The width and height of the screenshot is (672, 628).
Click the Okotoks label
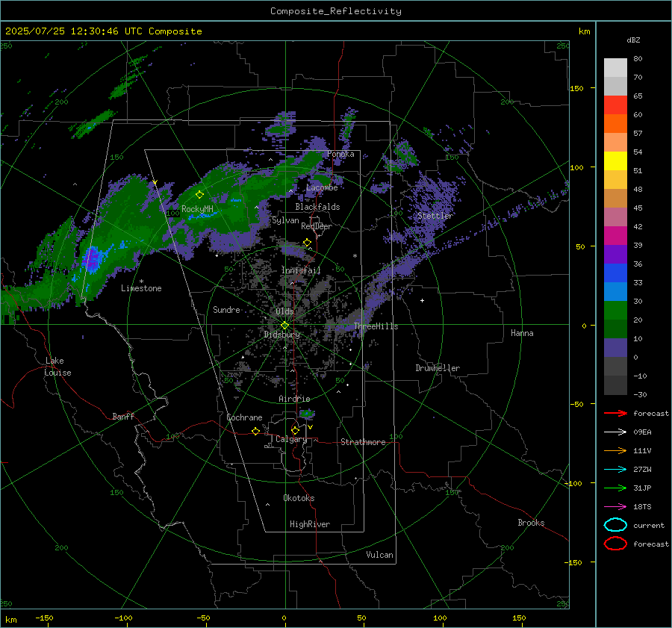[x=299, y=498]
